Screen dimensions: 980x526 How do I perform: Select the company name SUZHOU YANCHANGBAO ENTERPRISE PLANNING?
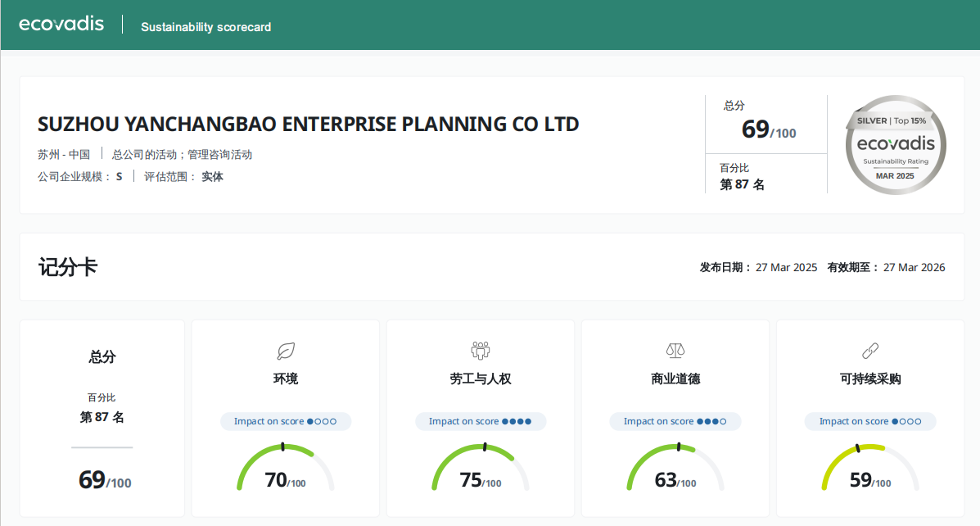pos(308,124)
